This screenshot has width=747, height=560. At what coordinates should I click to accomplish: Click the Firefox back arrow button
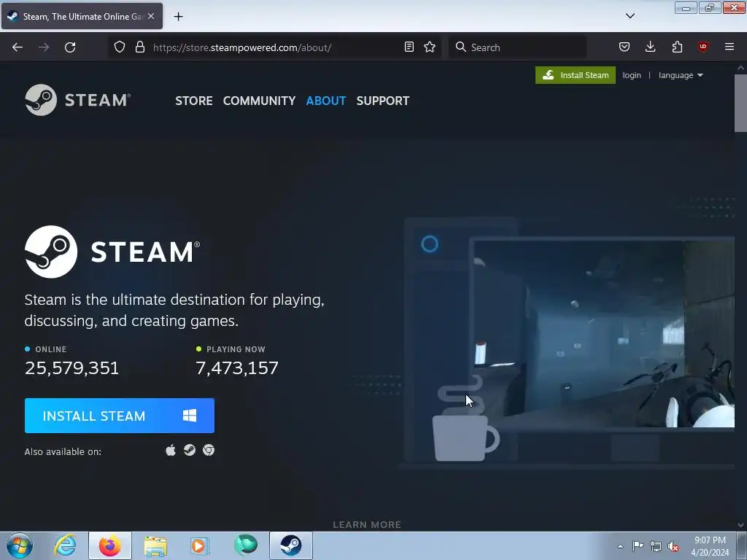18,47
